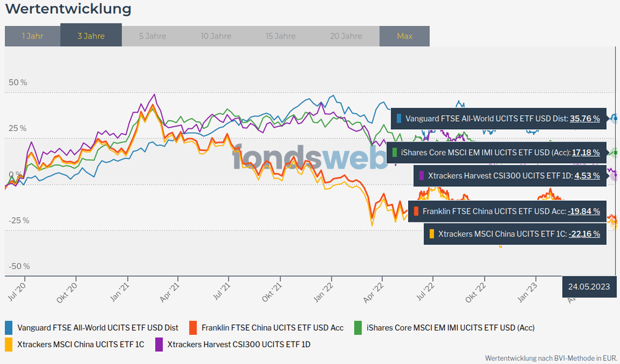Choose the 15 Jahre time range
This screenshot has height=364, width=620.
pos(280,36)
